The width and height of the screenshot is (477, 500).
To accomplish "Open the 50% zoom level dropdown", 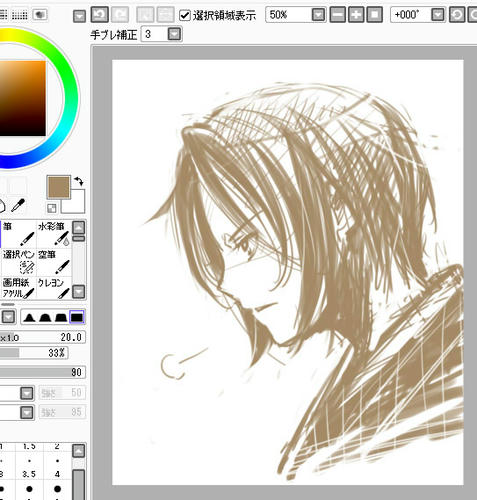I will [319, 15].
